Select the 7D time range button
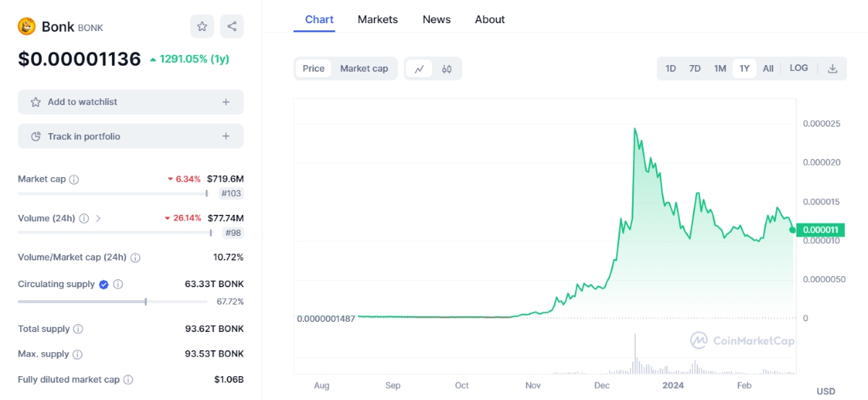This screenshot has width=868, height=400. (x=694, y=69)
